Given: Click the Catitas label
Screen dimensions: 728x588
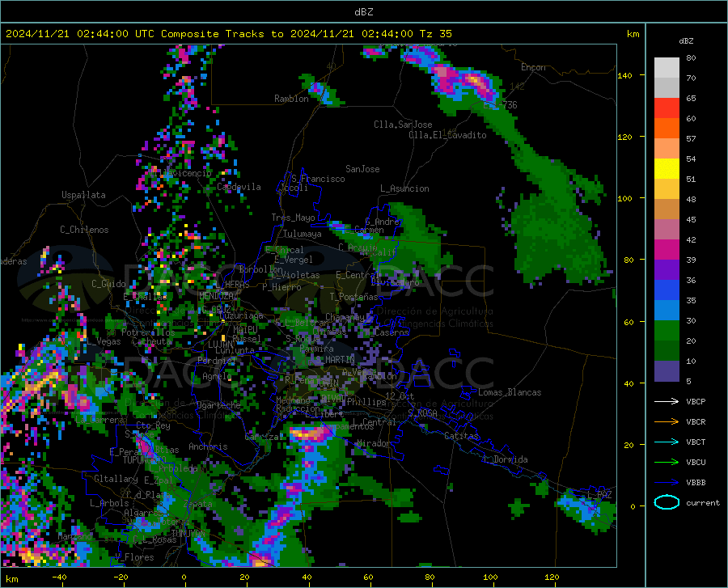Looking at the screenshot, I should pyautogui.click(x=461, y=436).
